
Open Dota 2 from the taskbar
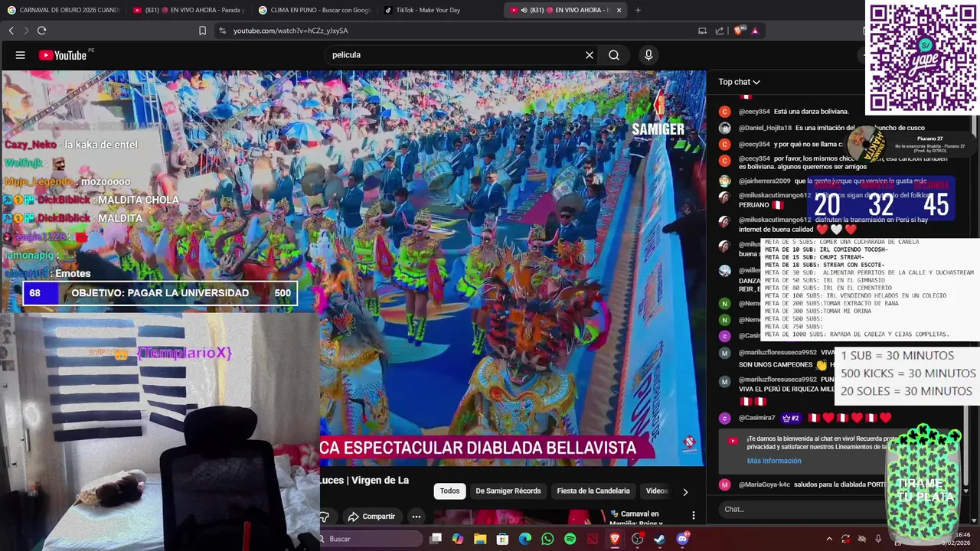pyautogui.click(x=593, y=539)
